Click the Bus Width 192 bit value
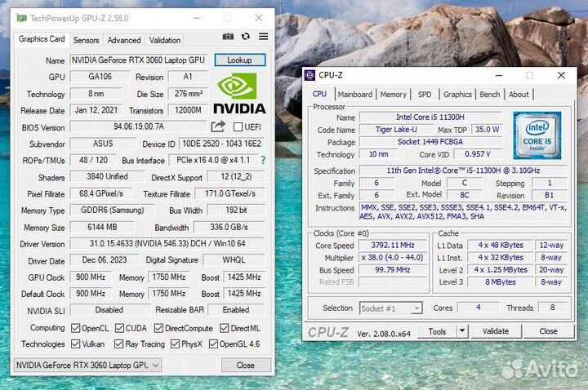 [x=236, y=210]
